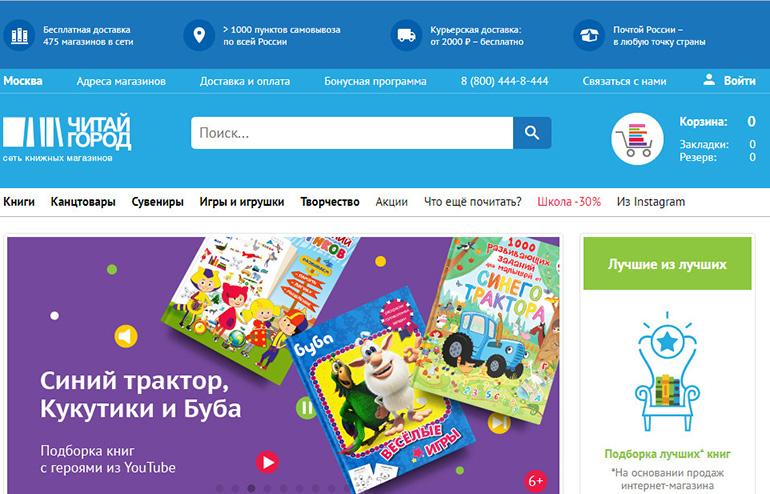770x494 pixels.
Task: Select the third carousel slide dot
Action: 251,488
